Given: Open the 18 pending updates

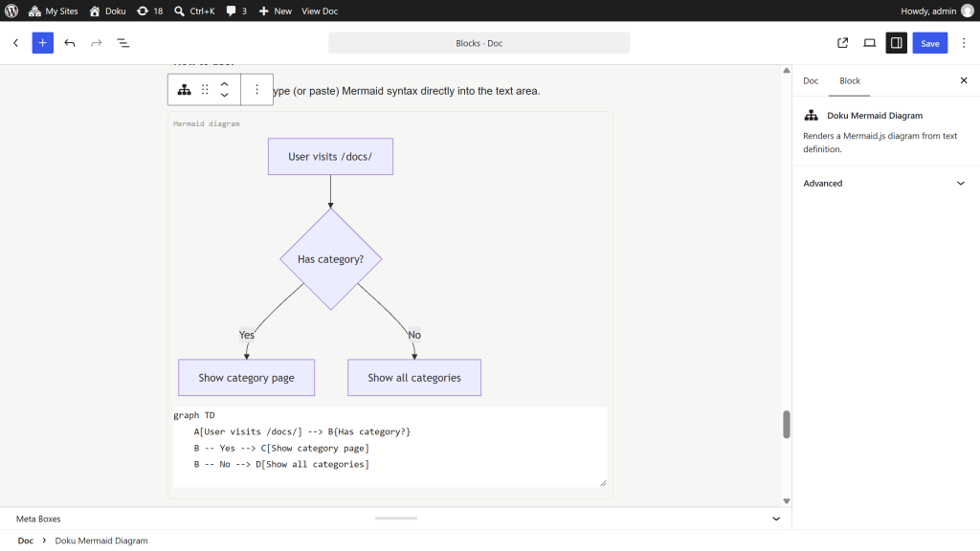Looking at the screenshot, I should click(150, 11).
